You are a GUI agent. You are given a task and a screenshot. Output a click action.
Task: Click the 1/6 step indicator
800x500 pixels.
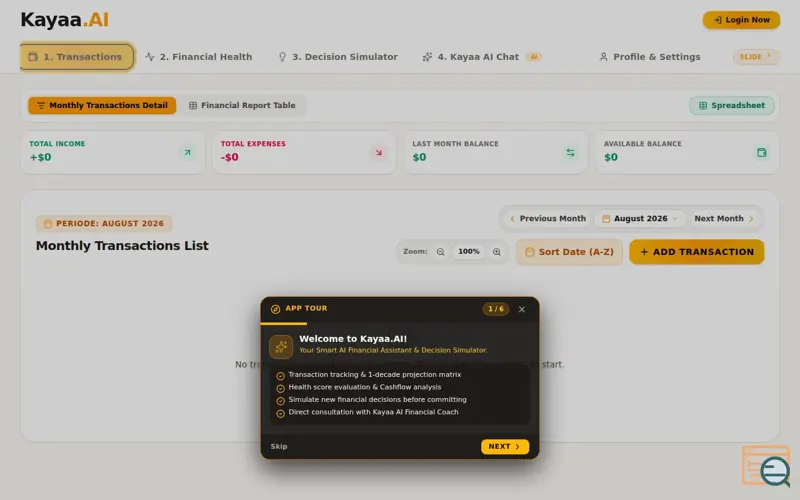pyautogui.click(x=495, y=309)
